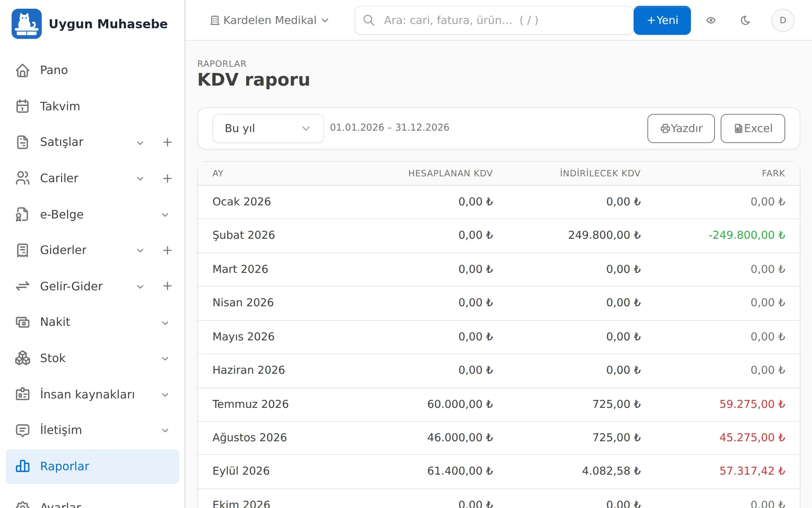Add new Cariler entry with plus
812x508 pixels.
[x=167, y=179]
